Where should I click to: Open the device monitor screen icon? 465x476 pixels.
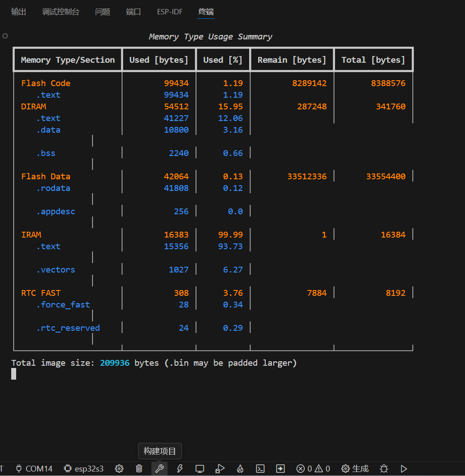click(200, 469)
